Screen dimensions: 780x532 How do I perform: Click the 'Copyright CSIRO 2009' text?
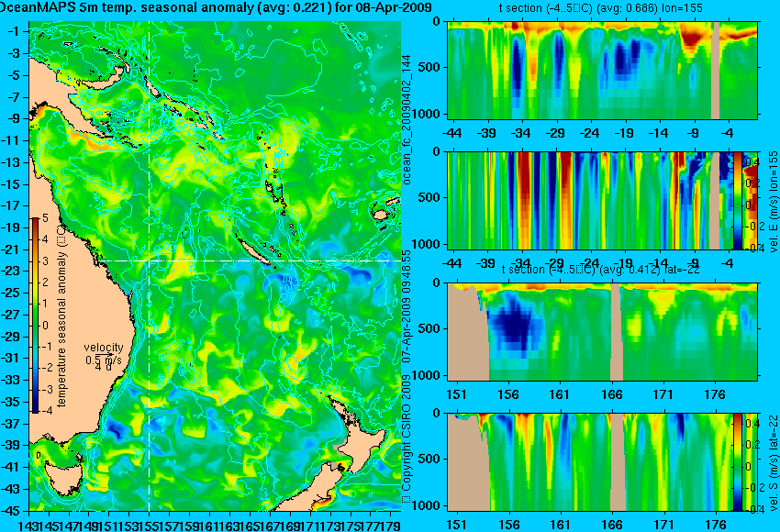coord(407,438)
